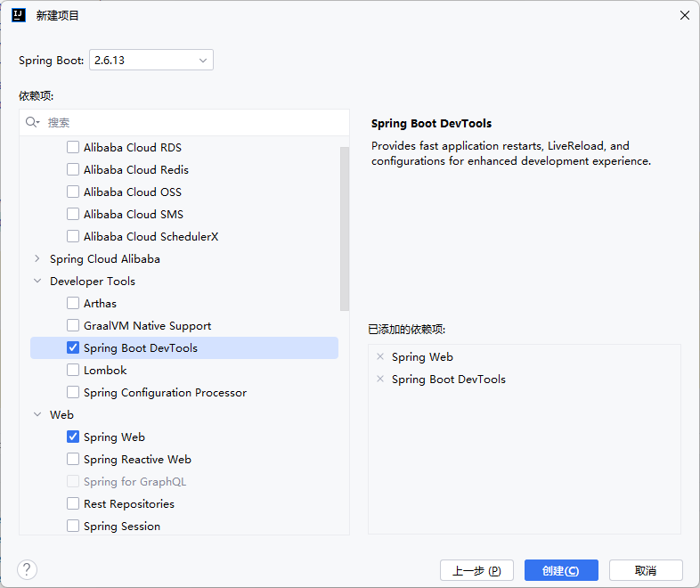700x588 pixels.
Task: Enable Spring Configuration Processor checkbox
Action: [x=73, y=393]
